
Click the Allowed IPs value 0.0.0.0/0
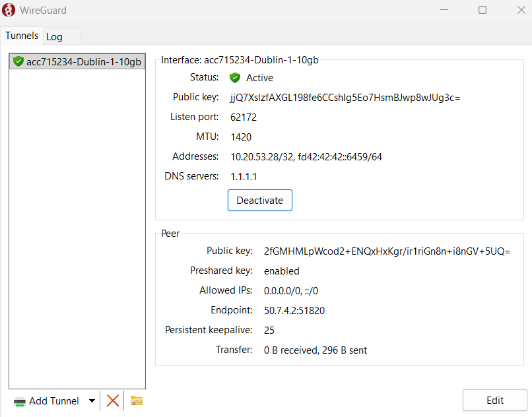(283, 291)
